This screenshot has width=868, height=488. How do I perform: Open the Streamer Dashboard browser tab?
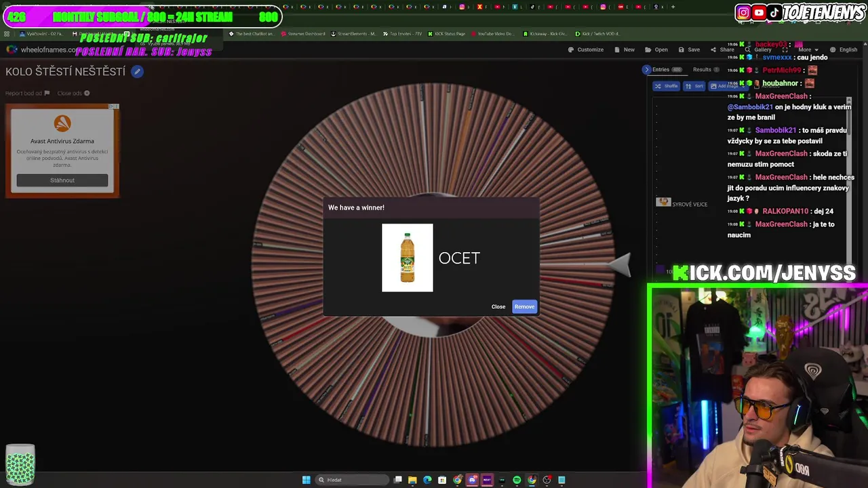[x=302, y=33]
